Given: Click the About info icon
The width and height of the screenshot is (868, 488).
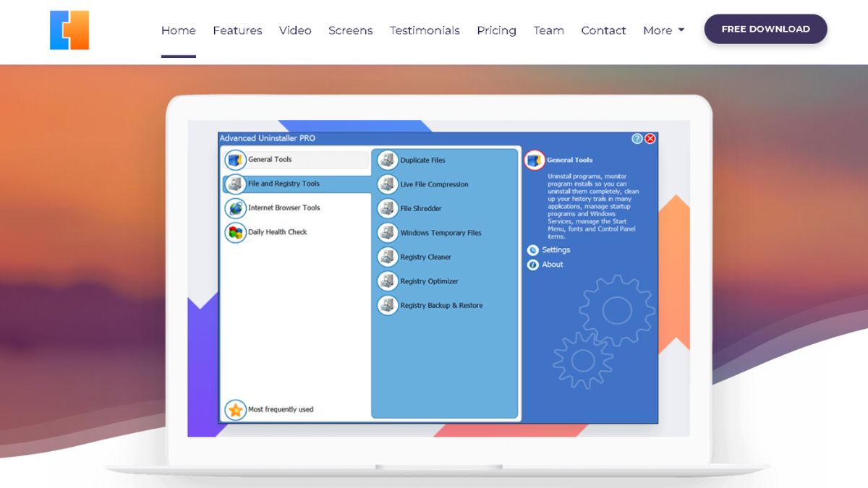Looking at the screenshot, I should tap(533, 265).
